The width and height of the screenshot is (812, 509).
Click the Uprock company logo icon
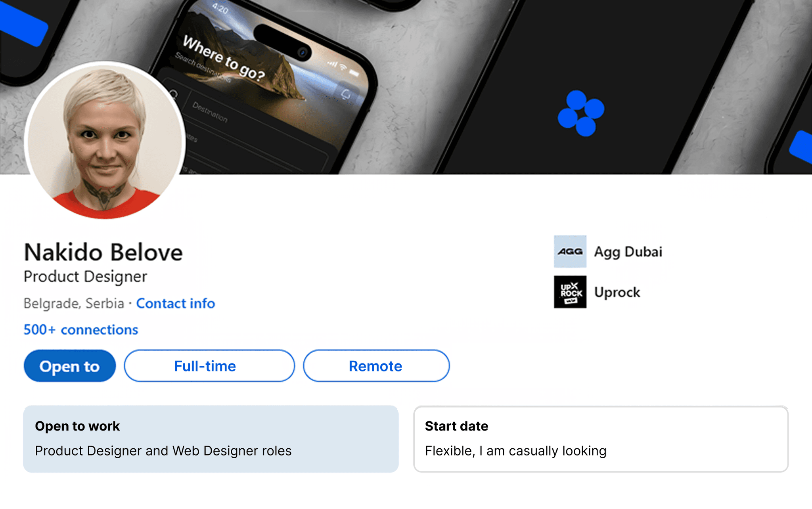click(570, 292)
